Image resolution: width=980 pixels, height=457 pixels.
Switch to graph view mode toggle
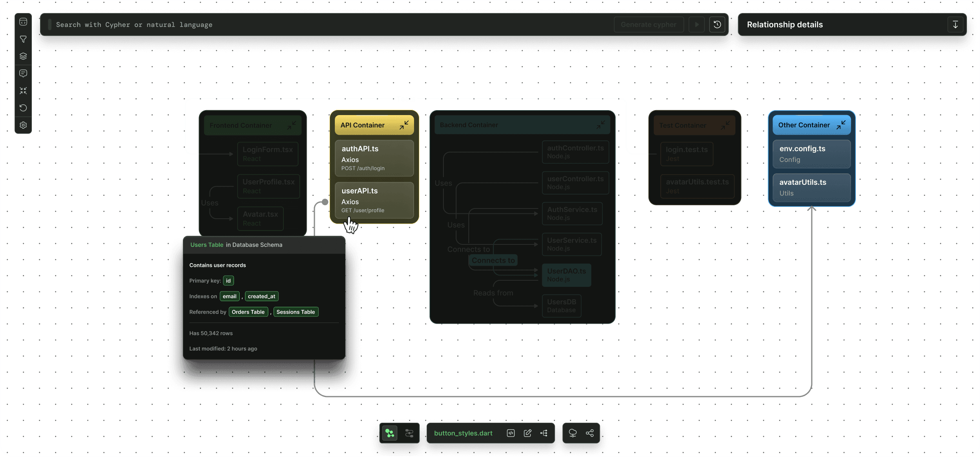click(390, 433)
